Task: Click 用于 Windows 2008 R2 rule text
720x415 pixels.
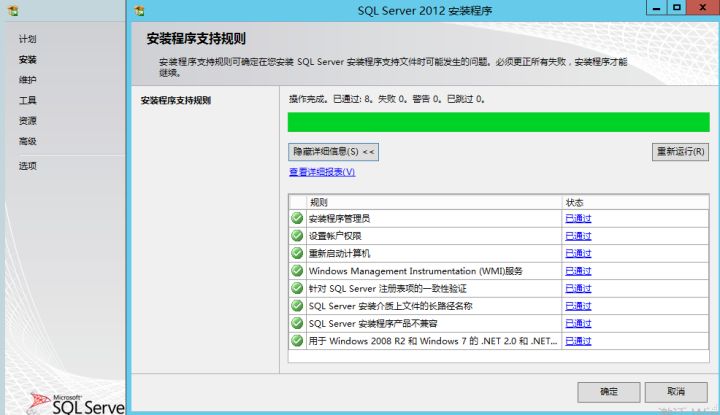Action: tap(433, 341)
